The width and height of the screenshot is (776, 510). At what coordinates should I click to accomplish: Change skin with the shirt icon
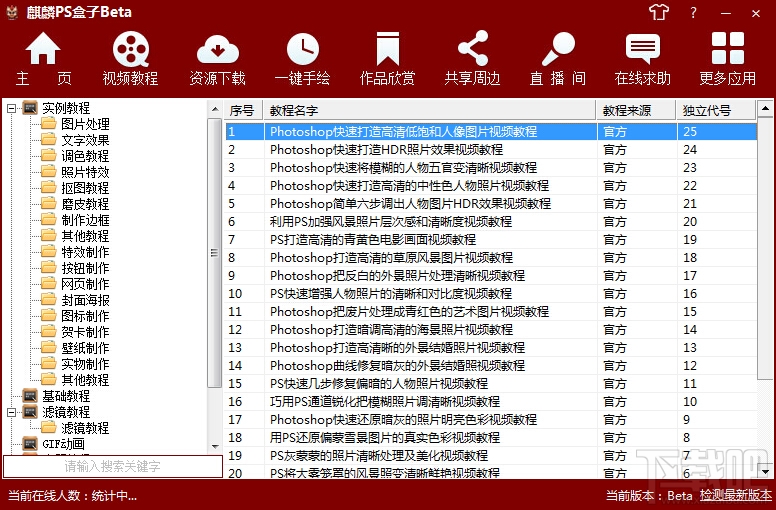[x=659, y=12]
